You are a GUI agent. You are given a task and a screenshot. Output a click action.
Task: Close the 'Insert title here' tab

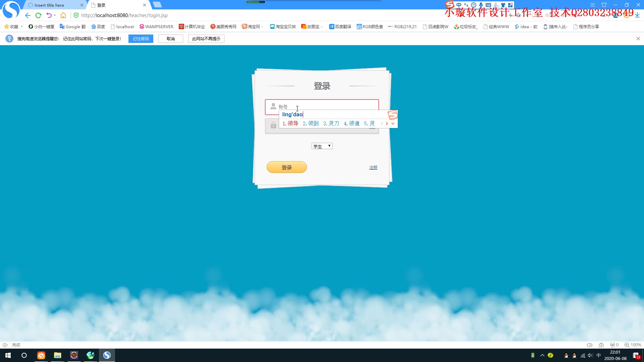point(82,5)
